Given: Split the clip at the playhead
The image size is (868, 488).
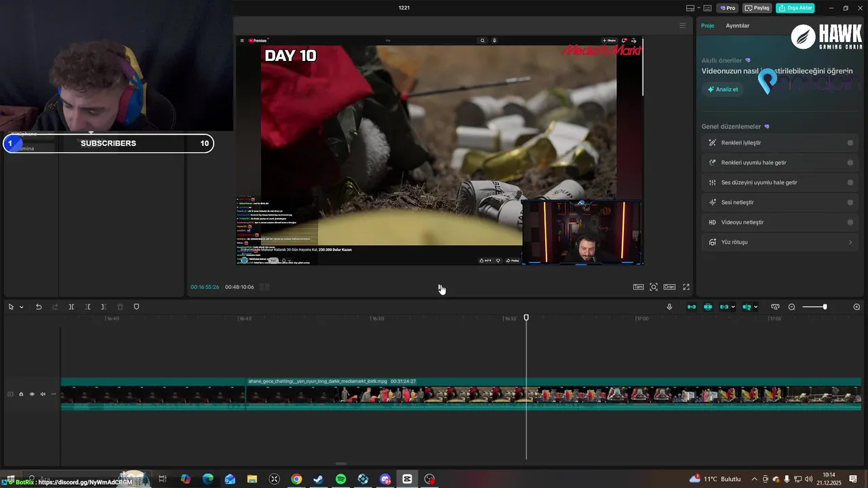Looking at the screenshot, I should click(71, 307).
